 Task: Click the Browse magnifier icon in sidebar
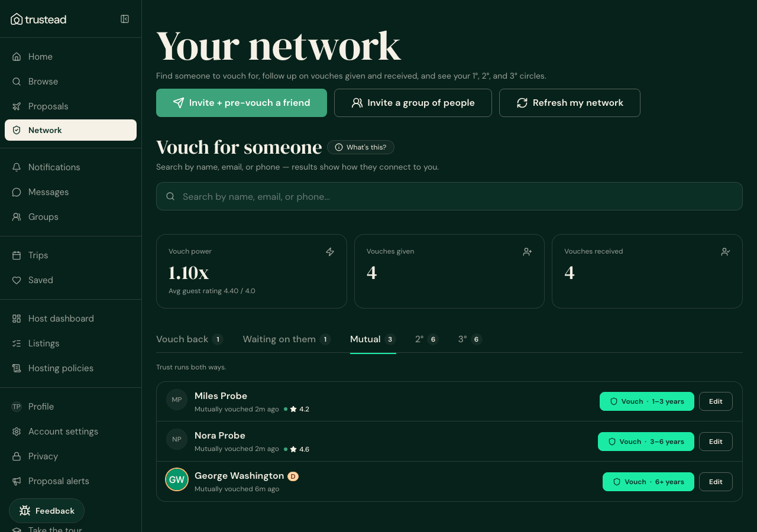pyautogui.click(x=17, y=82)
